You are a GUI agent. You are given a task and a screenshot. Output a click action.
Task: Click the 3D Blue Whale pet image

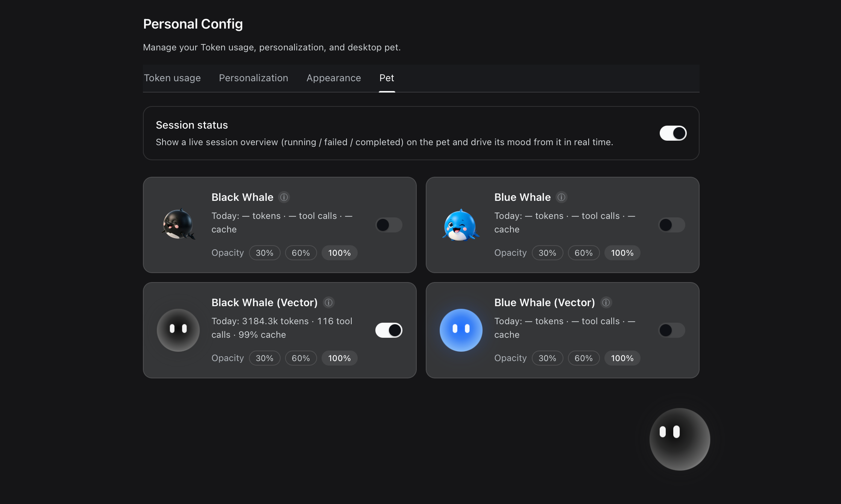tap(461, 225)
